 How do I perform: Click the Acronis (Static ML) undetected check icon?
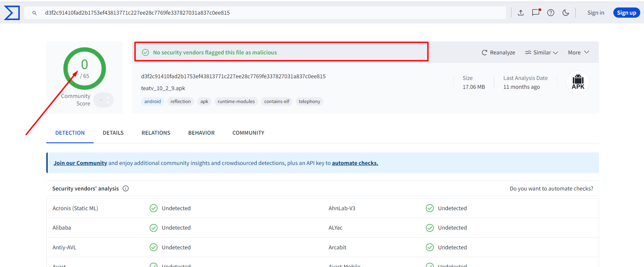[x=154, y=208]
